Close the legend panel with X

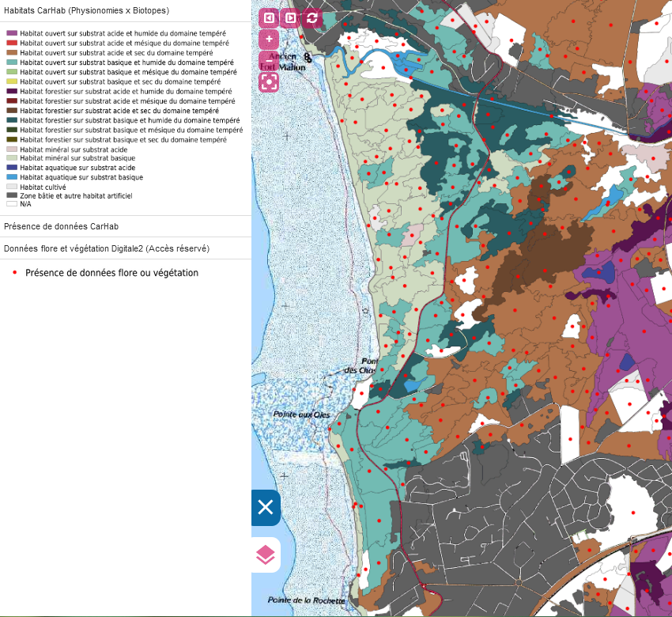coord(266,508)
